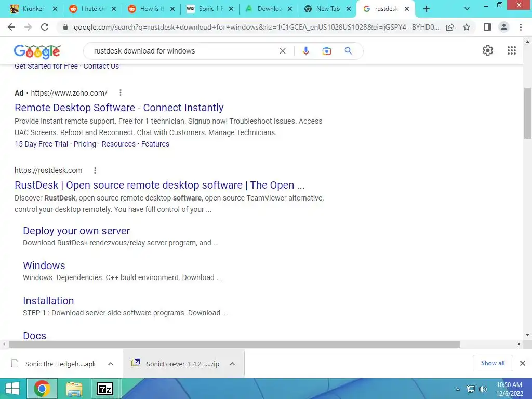Click the https://rustdesk.com URL text
Viewport: 532px width, 399px height.
(48, 170)
